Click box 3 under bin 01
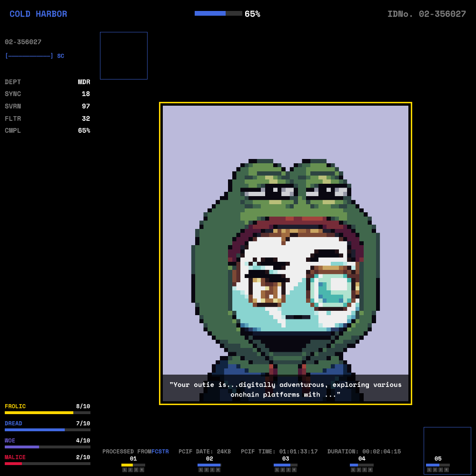The height and width of the screenshot is (476, 476). click(x=136, y=470)
